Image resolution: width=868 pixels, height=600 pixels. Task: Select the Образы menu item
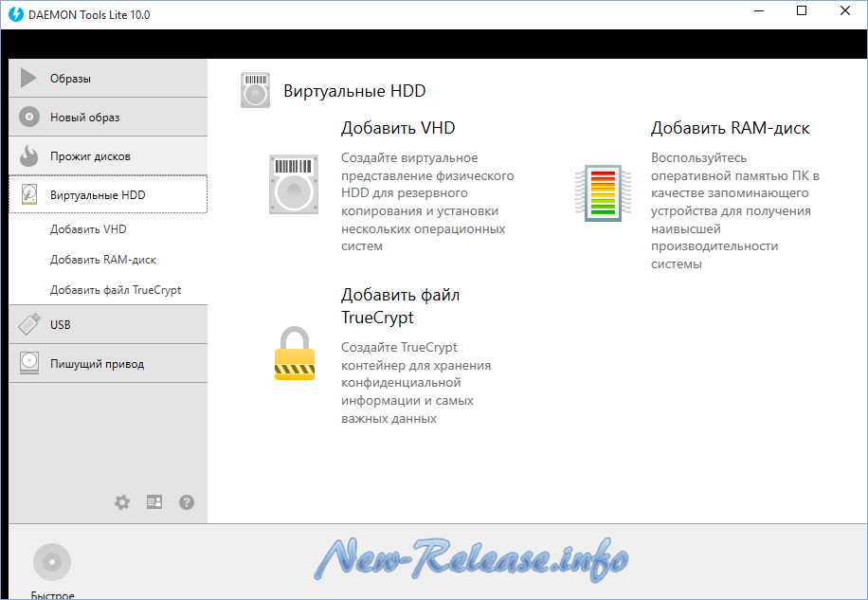point(108,78)
